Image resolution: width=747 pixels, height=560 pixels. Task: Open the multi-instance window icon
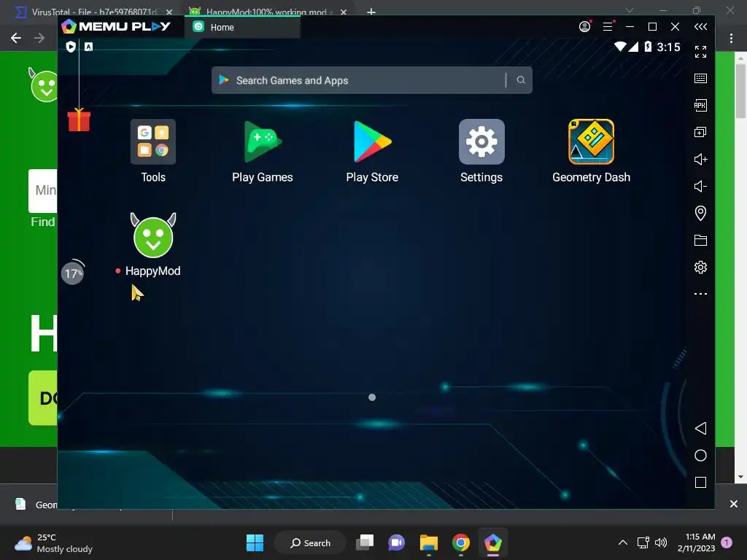700,133
